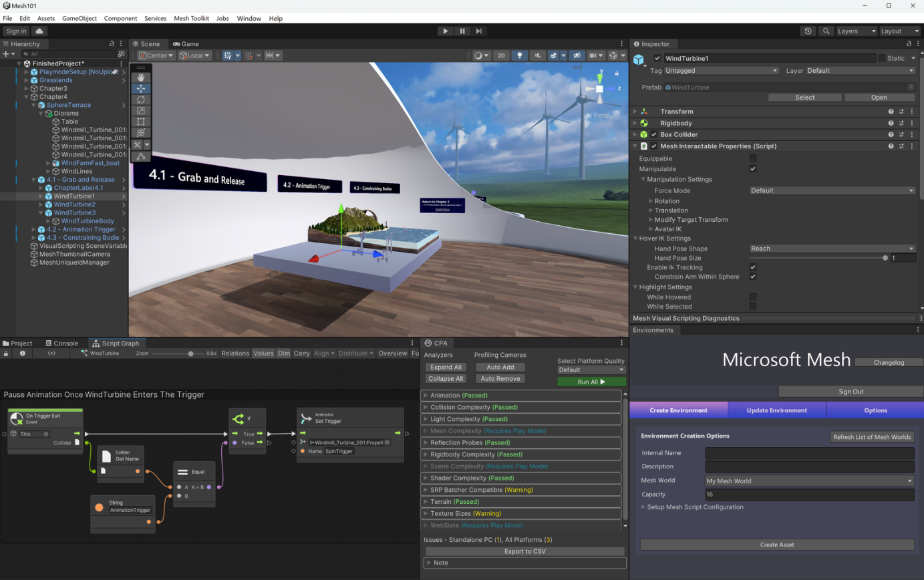Select the Move tool in the Scene toolbar
Viewport: 924px width, 580px height.
(x=141, y=88)
